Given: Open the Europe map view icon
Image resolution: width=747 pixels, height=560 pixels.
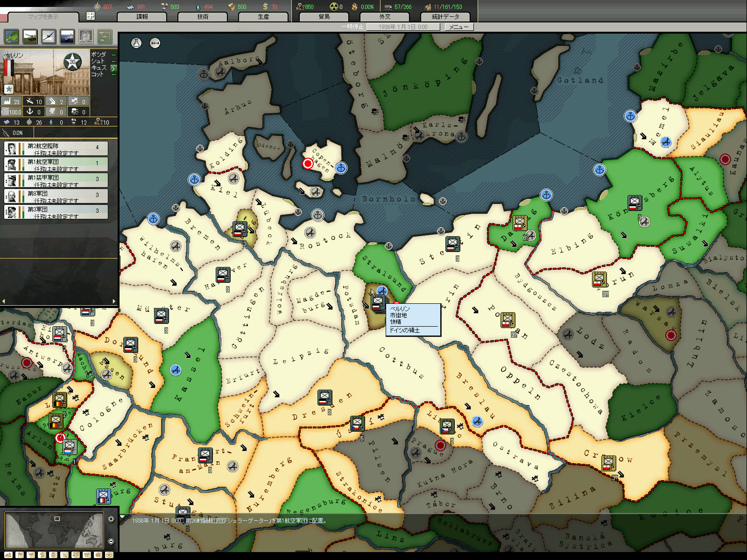Looking at the screenshot, I should [11, 36].
